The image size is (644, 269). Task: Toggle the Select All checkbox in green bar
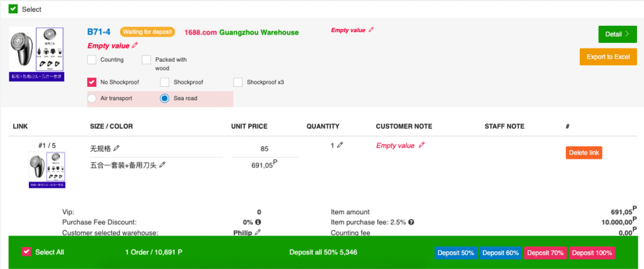[x=26, y=252]
